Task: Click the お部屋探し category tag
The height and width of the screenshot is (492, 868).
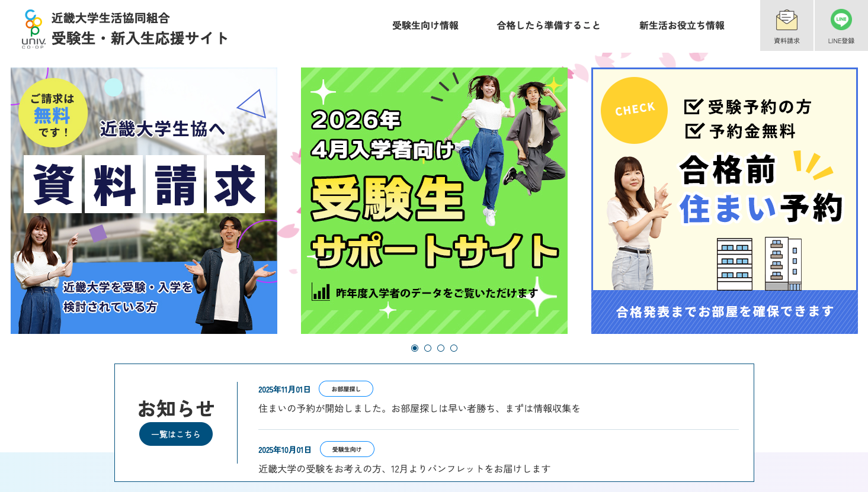Action: [346, 389]
